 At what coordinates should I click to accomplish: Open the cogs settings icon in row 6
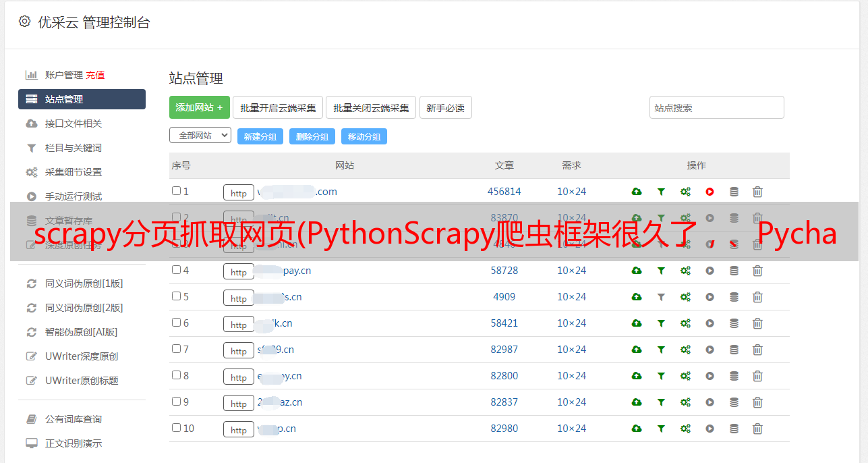tap(685, 323)
